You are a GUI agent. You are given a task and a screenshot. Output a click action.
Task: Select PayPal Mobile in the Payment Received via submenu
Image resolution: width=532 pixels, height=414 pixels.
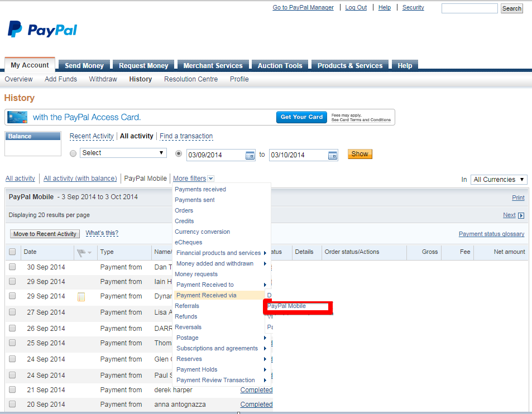point(287,306)
